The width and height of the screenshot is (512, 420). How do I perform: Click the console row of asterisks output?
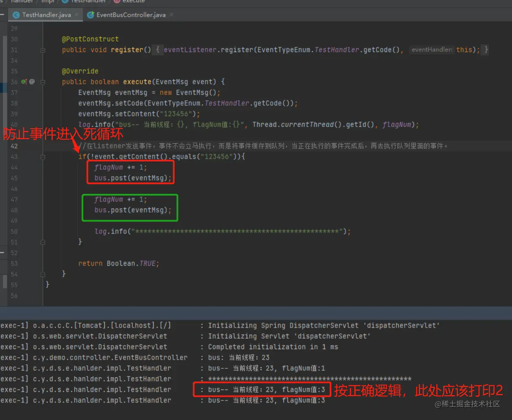click(x=310, y=379)
